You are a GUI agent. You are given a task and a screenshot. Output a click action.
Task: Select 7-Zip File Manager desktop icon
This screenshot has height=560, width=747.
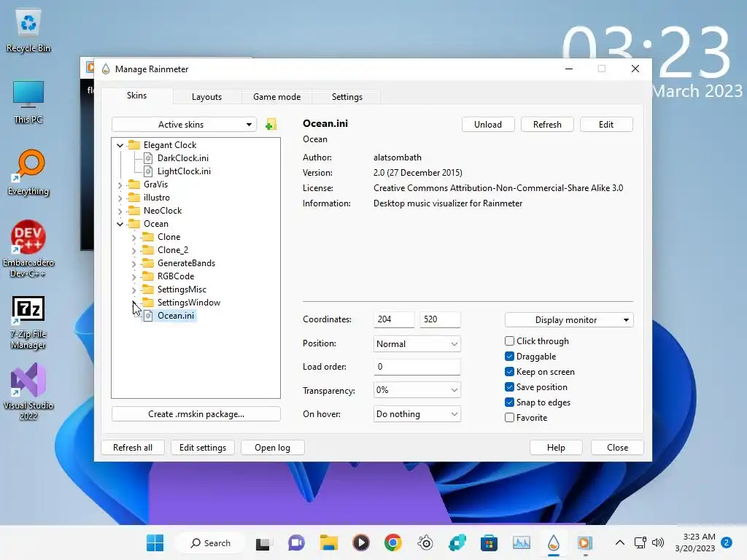tap(28, 323)
